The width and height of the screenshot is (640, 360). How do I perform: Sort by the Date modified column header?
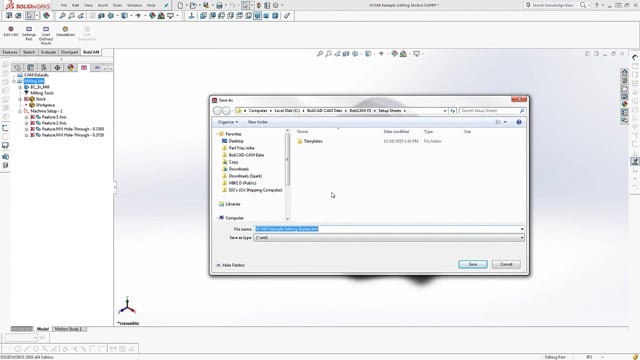(396, 131)
